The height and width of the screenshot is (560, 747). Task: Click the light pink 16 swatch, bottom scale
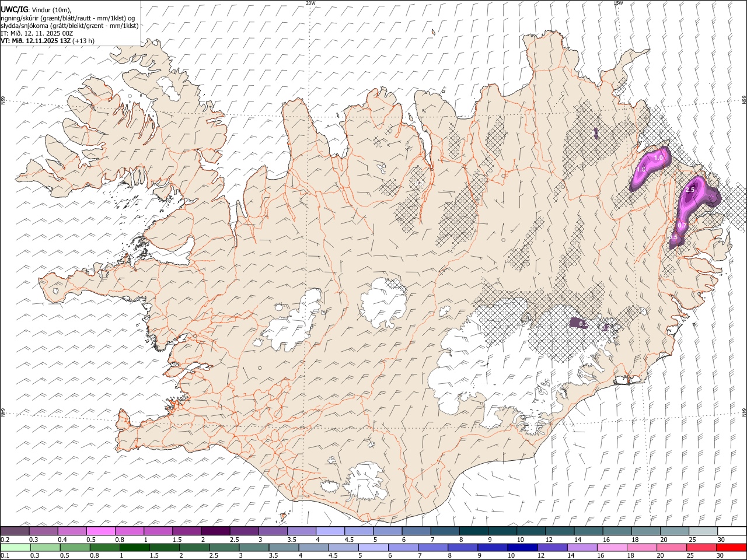(612, 548)
